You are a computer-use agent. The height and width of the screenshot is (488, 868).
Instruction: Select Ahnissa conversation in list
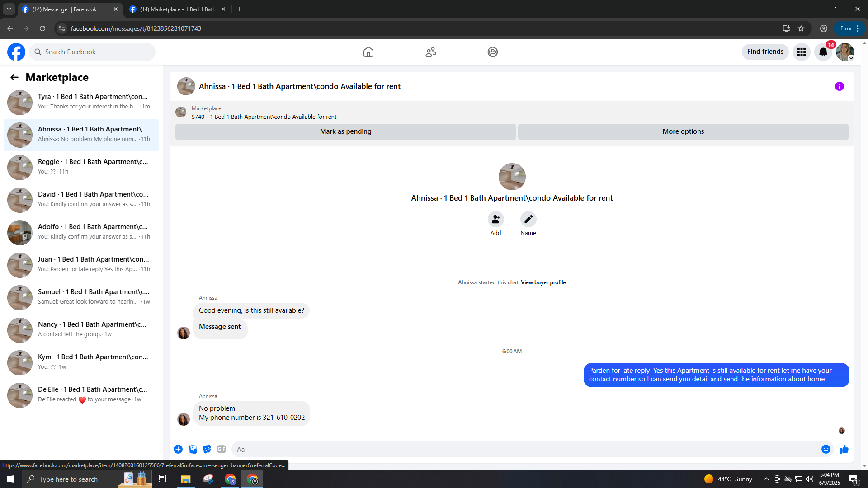click(x=81, y=135)
